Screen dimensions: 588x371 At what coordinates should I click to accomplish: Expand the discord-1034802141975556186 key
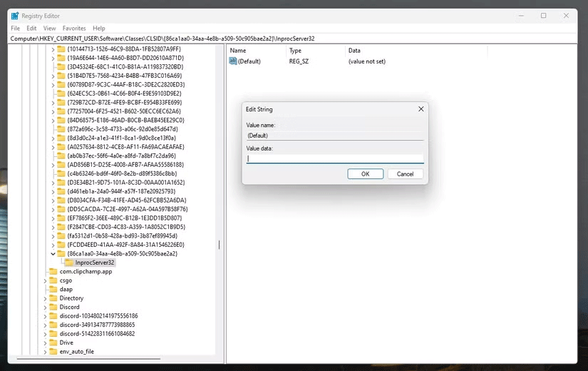tap(45, 316)
